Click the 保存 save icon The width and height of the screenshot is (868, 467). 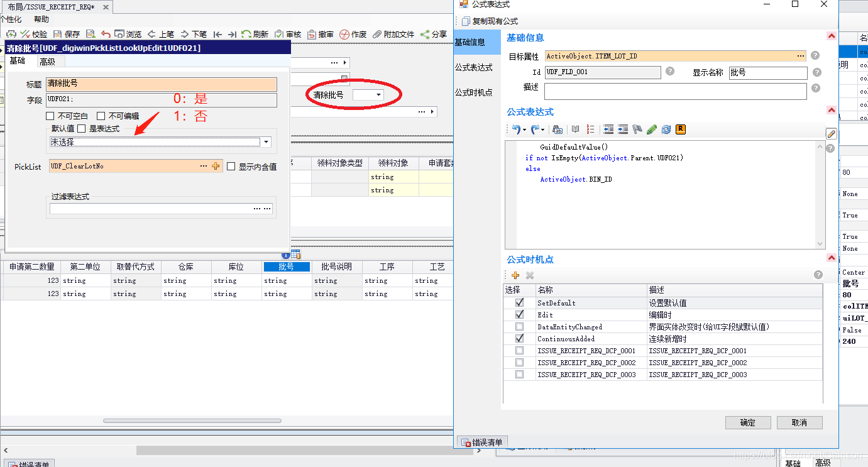click(x=58, y=35)
